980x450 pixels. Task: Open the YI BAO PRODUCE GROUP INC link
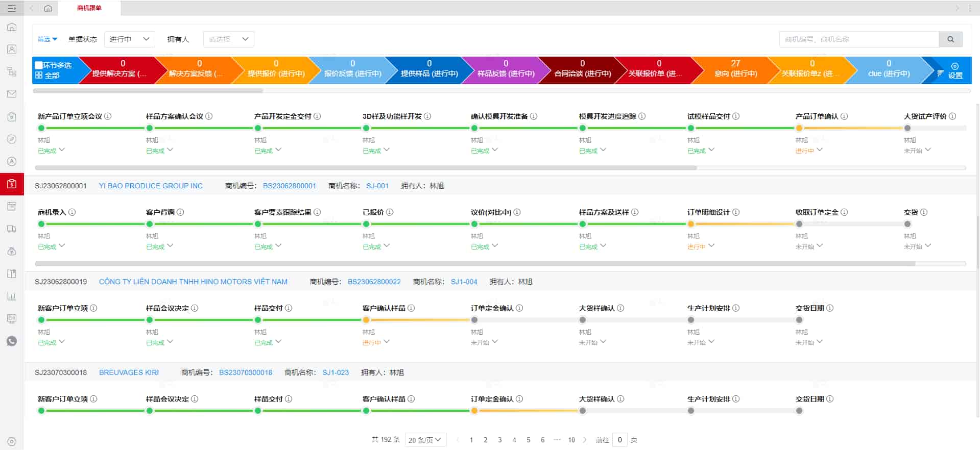pos(151,186)
